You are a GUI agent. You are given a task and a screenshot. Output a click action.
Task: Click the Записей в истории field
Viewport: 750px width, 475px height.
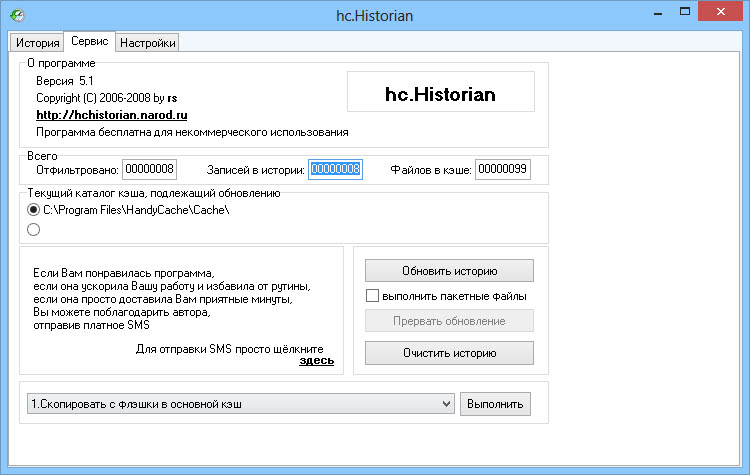click(x=335, y=169)
